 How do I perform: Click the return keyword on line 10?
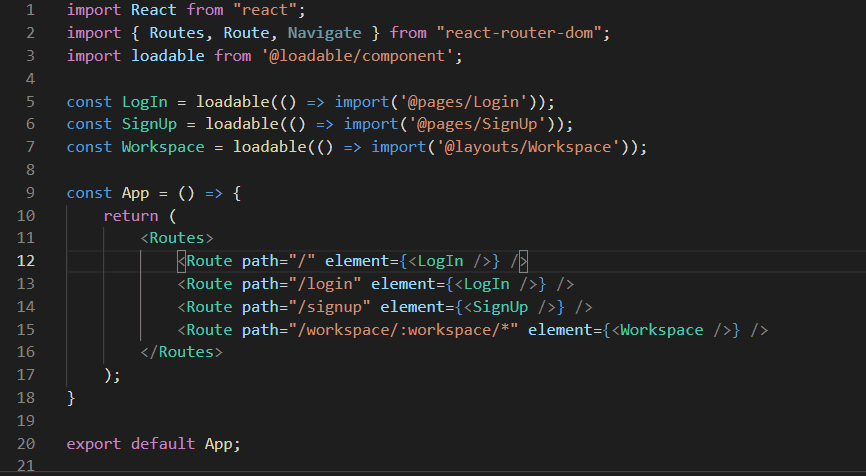pos(131,216)
